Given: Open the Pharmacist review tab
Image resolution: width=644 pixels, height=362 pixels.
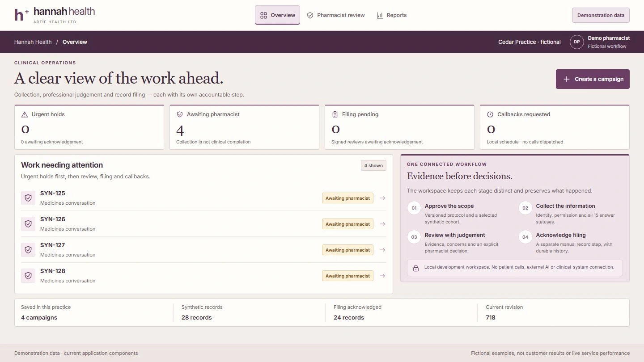Looking at the screenshot, I should tap(336, 15).
